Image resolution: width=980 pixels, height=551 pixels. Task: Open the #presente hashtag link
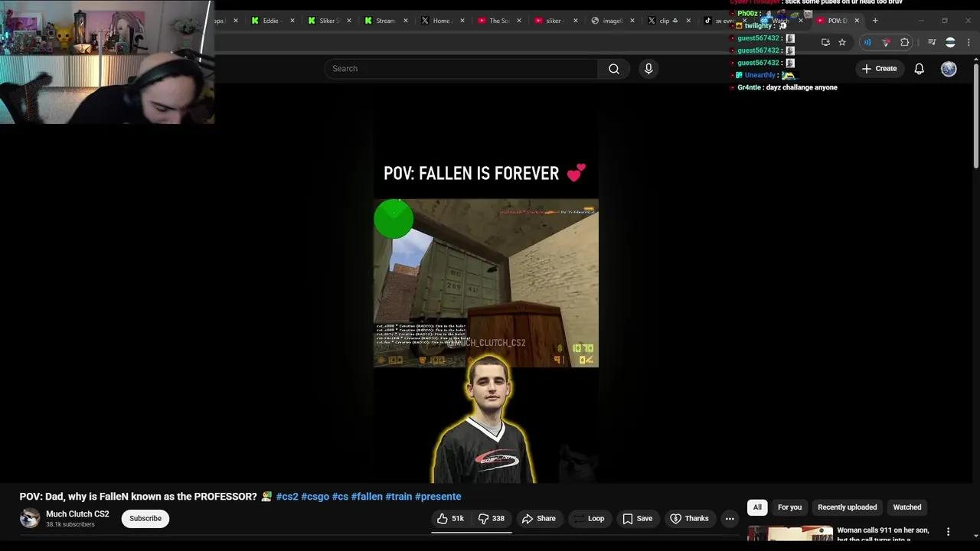[438, 497]
